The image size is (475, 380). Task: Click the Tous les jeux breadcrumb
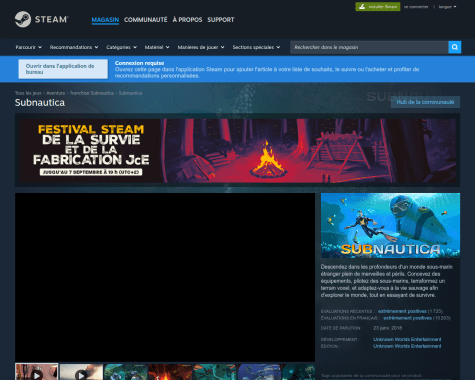pyautogui.click(x=28, y=93)
